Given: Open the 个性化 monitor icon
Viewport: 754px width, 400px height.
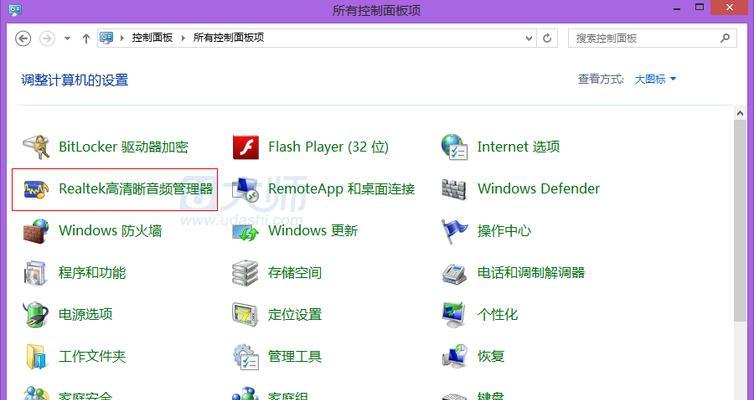Looking at the screenshot, I should [454, 314].
